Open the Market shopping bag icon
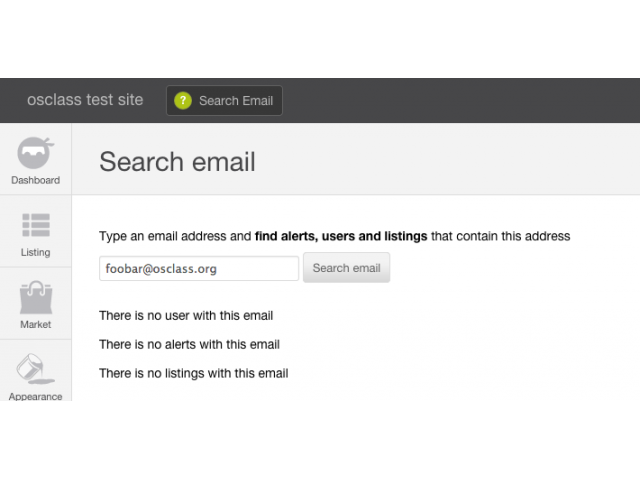Image resolution: width=640 pixels, height=480 pixels. 36,297
